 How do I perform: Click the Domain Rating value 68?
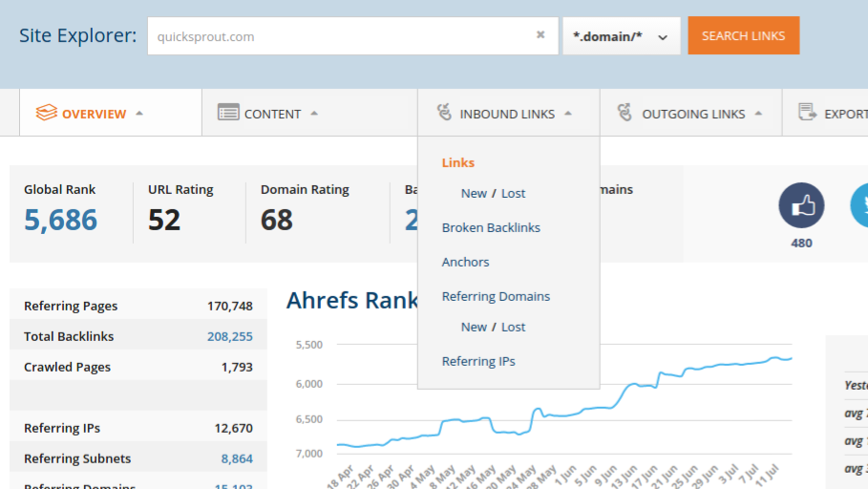[277, 220]
